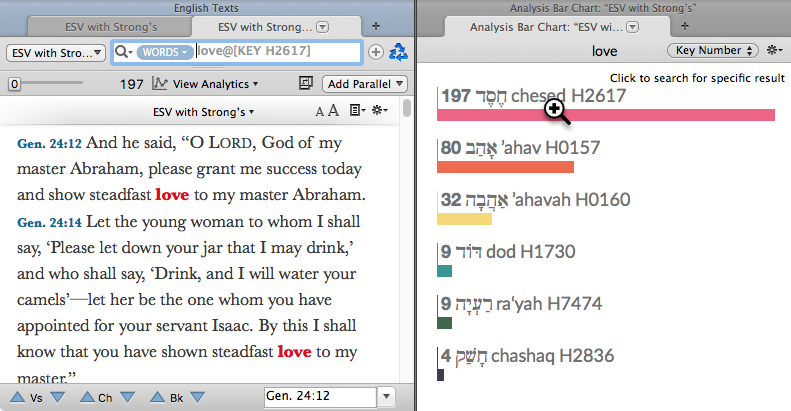
Task: Add a new tab in English Texts
Action: tap(376, 25)
